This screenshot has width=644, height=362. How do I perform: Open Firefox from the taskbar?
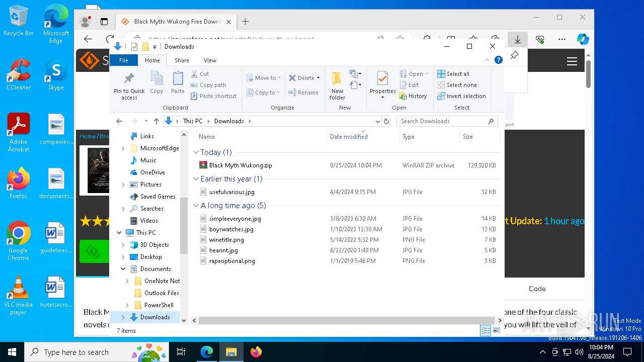(x=256, y=352)
